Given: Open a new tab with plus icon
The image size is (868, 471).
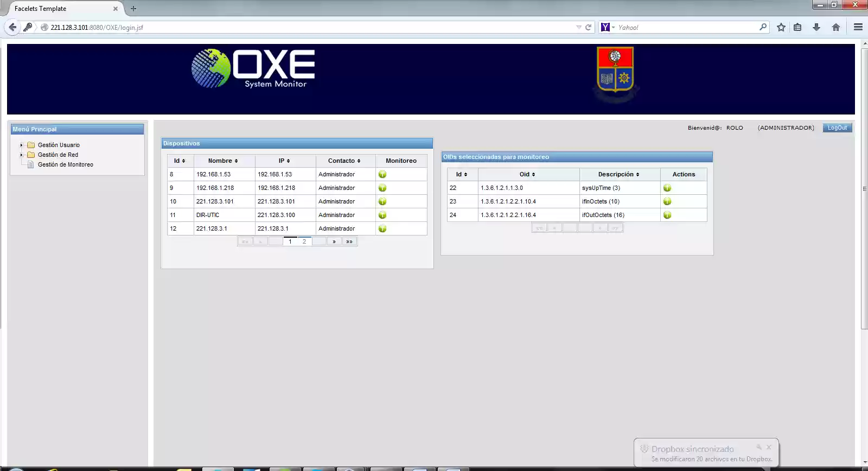Looking at the screenshot, I should (x=133, y=9).
